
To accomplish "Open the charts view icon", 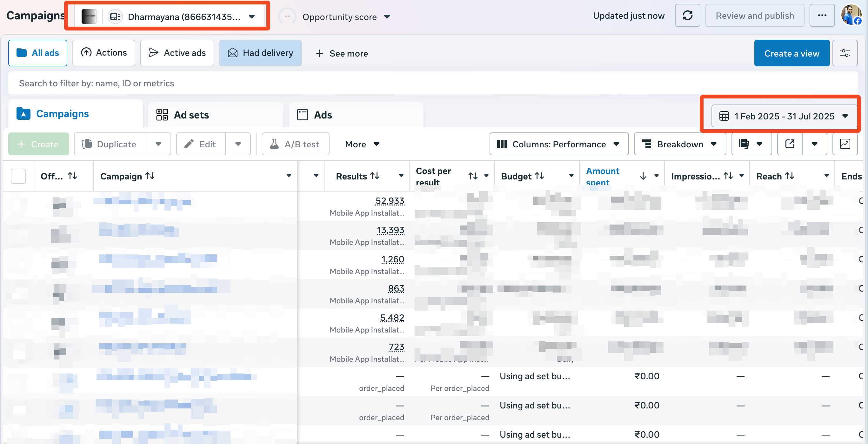I will (845, 144).
